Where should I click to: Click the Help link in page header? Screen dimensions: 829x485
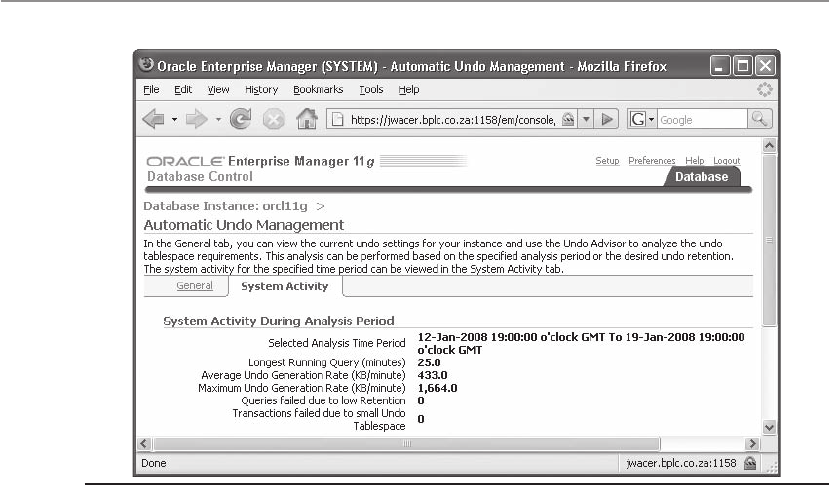click(695, 161)
